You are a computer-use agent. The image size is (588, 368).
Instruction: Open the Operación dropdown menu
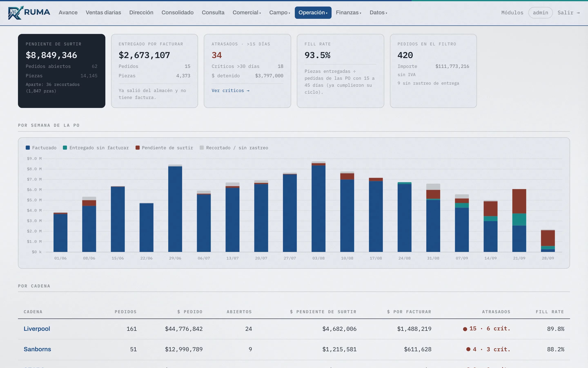(313, 13)
